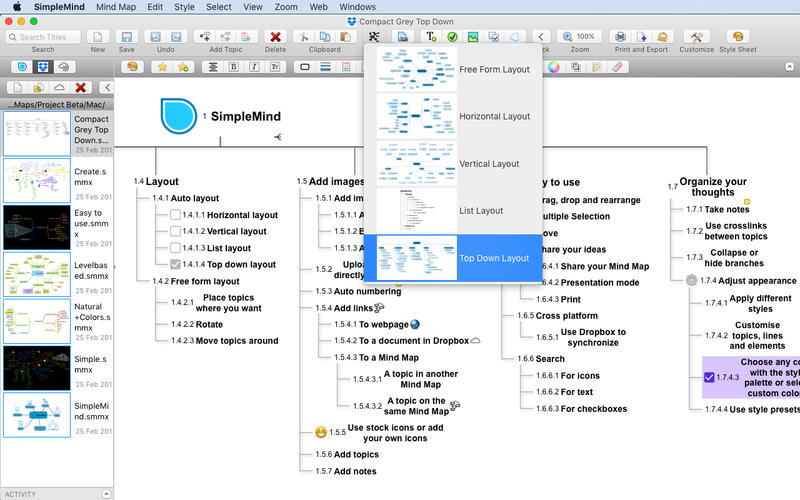Select the 'Auto numbering' topic

367,291
